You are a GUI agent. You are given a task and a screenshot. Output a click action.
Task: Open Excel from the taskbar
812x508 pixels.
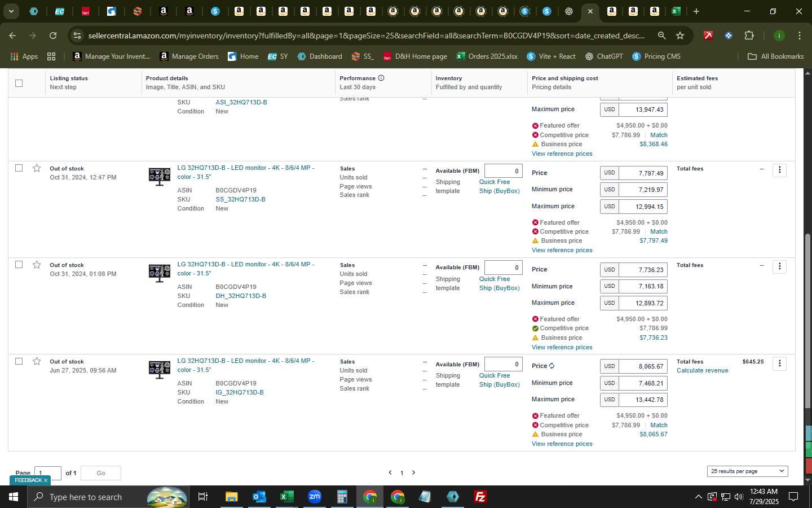point(286,497)
